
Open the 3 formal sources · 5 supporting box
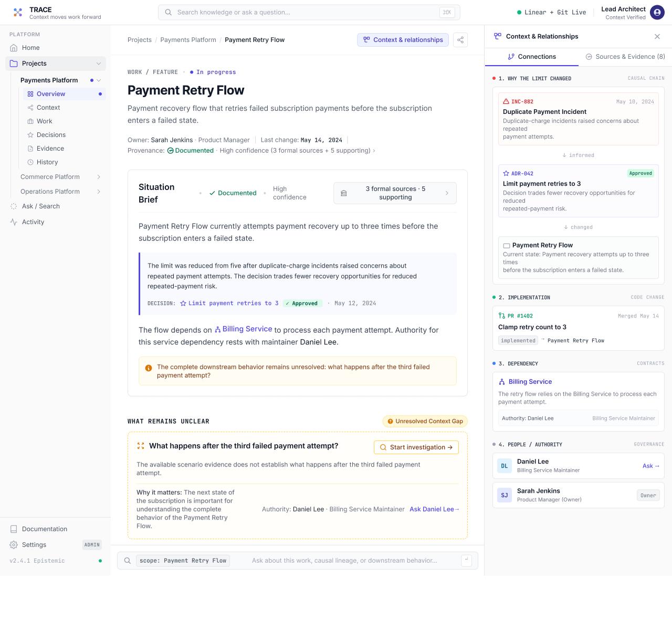click(395, 193)
